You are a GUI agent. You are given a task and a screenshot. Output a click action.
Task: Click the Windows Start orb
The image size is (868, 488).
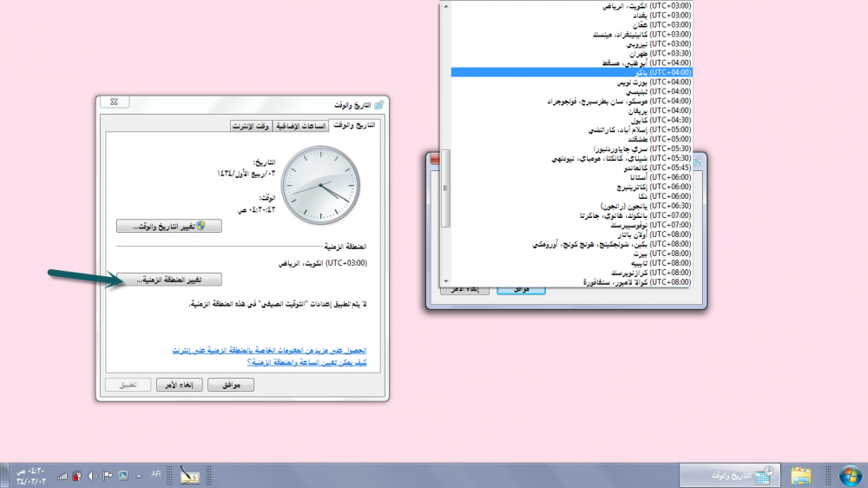click(x=852, y=474)
